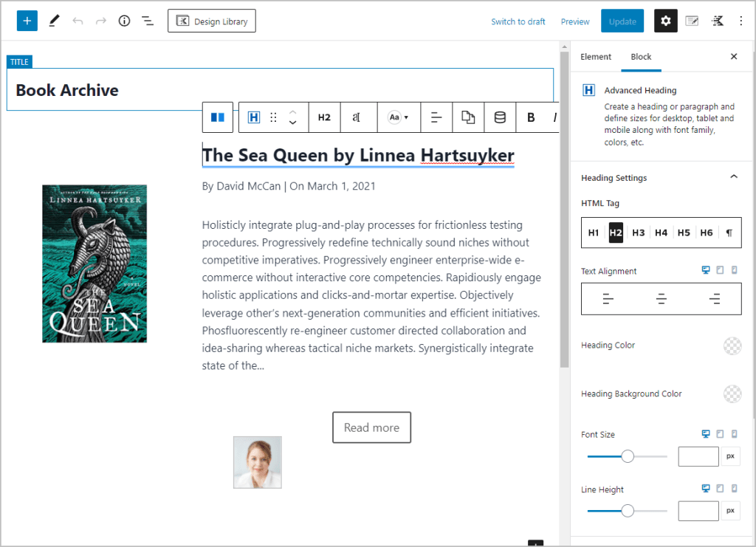
Task: Open the Aa typography dropdown
Action: pyautogui.click(x=398, y=117)
